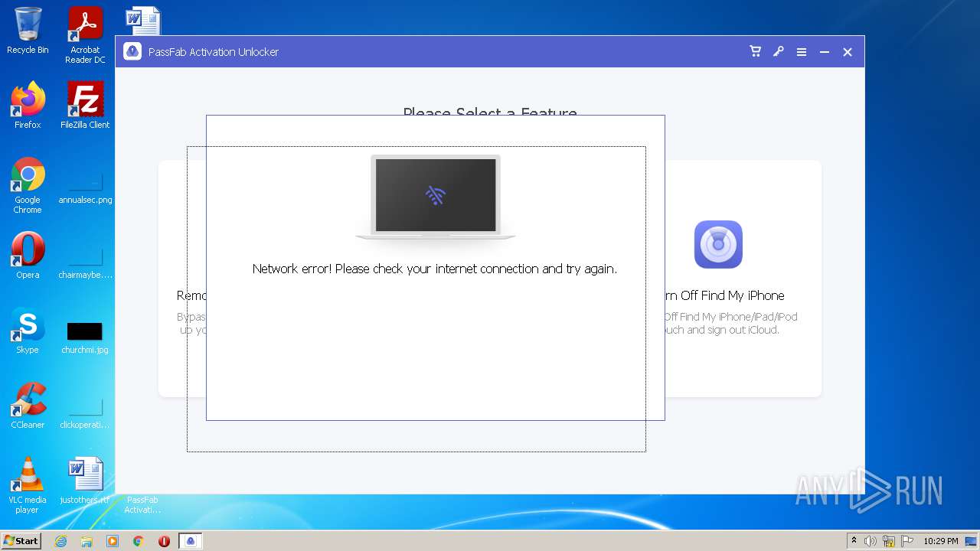
Task: Open Chrome from the taskbar
Action: [139, 541]
